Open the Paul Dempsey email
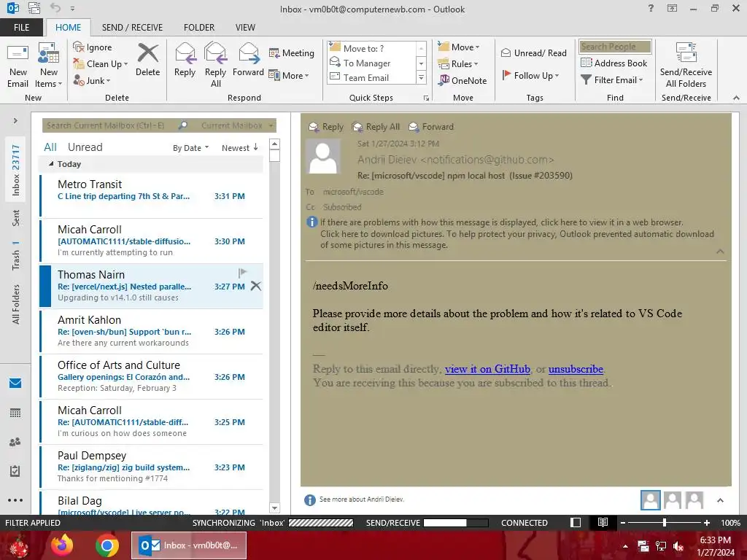Image resolution: width=747 pixels, height=560 pixels. [x=152, y=467]
